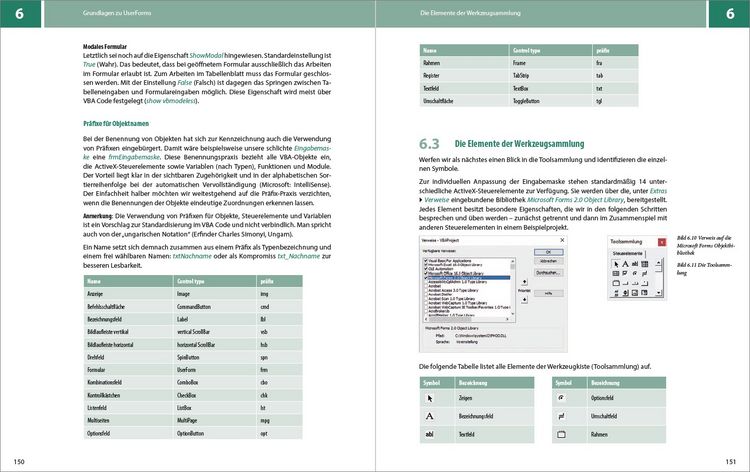Viewport: 750px width, 472px height.
Task: Click the frame symbol beside Rahmen
Action: coord(562,434)
